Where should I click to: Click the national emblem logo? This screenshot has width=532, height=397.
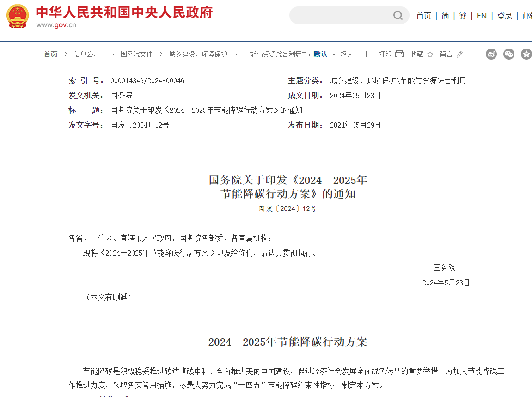point(17,16)
